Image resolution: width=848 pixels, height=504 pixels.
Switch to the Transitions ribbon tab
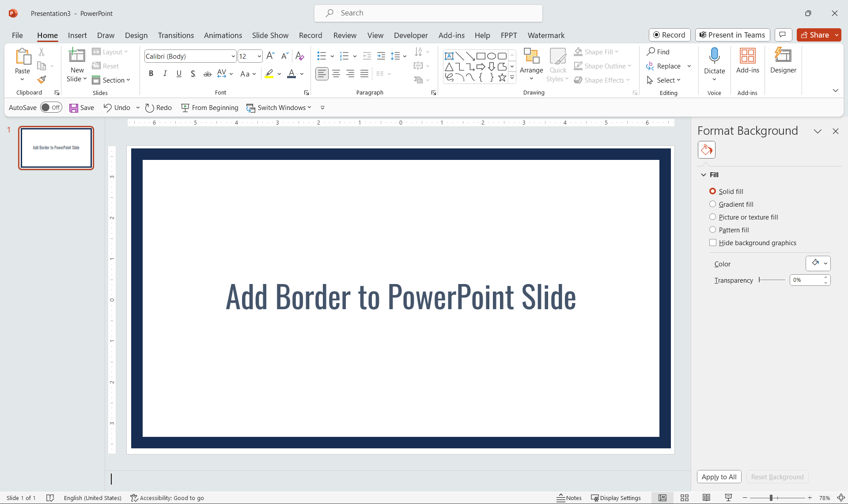(x=175, y=35)
